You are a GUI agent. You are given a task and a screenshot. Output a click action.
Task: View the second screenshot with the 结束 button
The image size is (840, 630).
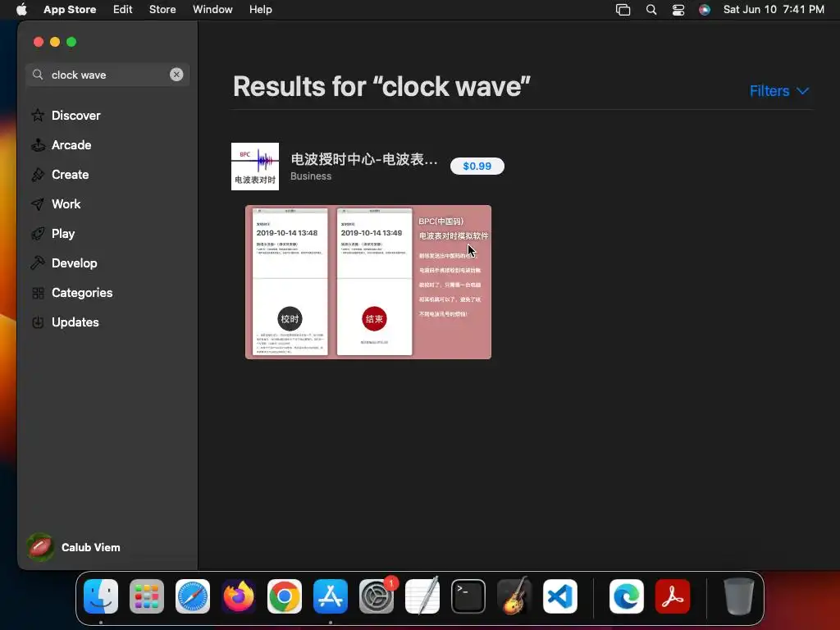click(374, 282)
